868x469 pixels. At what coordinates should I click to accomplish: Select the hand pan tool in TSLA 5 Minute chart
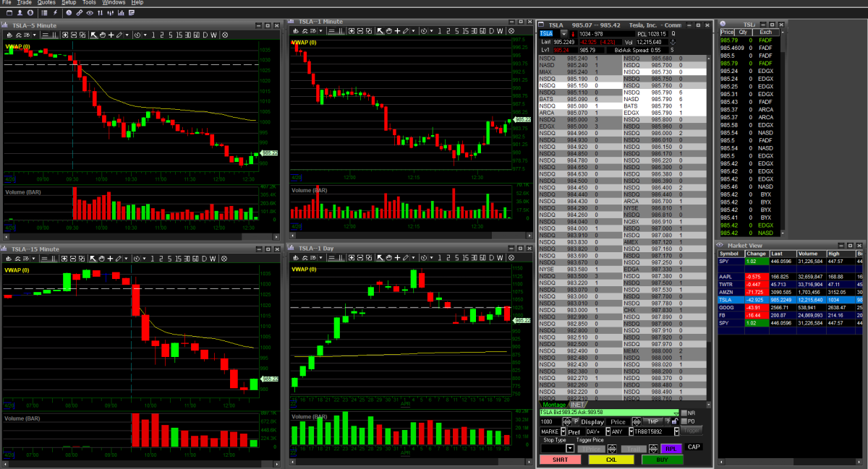tap(102, 35)
